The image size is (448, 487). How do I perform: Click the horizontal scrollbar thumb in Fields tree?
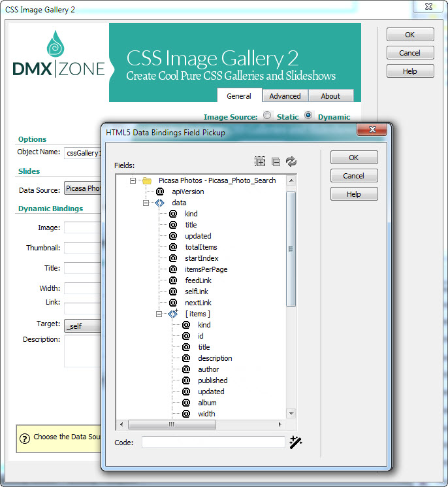[x=172, y=424]
